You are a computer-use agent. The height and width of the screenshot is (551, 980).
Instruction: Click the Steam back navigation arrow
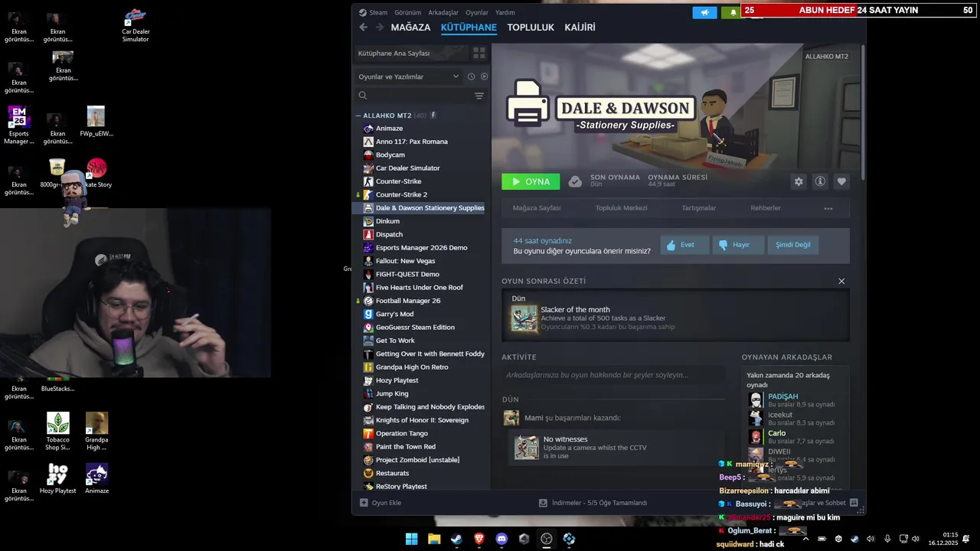(364, 28)
